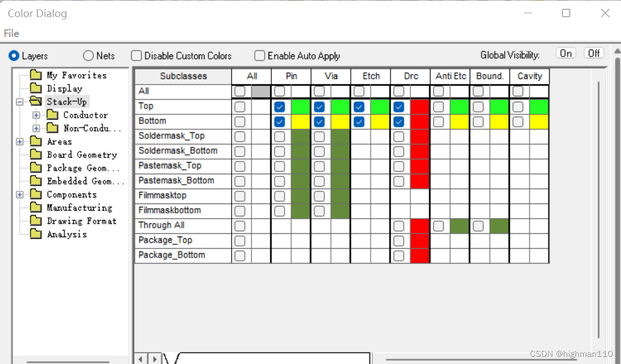Click the Drc column header
Image resolution: width=621 pixels, height=364 pixels.
(x=411, y=76)
